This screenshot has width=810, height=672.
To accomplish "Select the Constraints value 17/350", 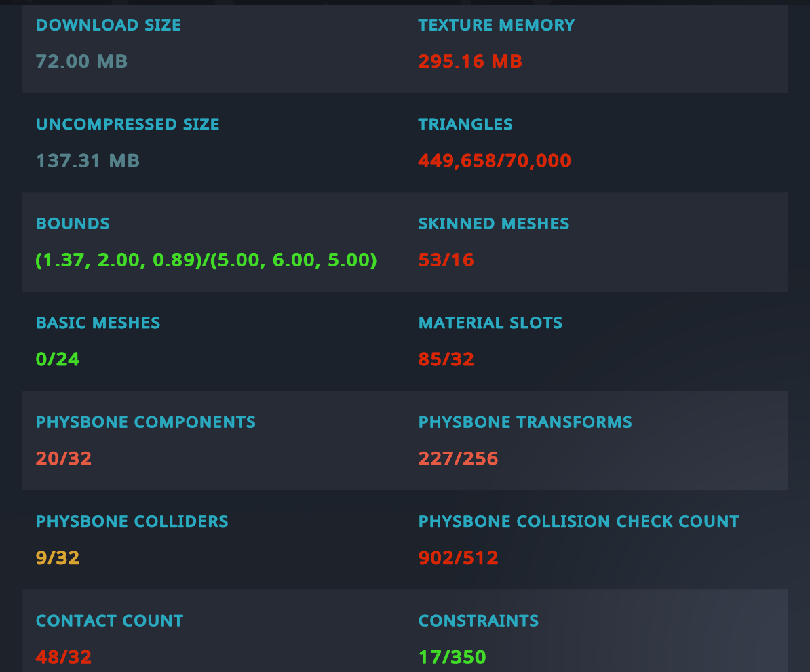I will click(x=452, y=657).
